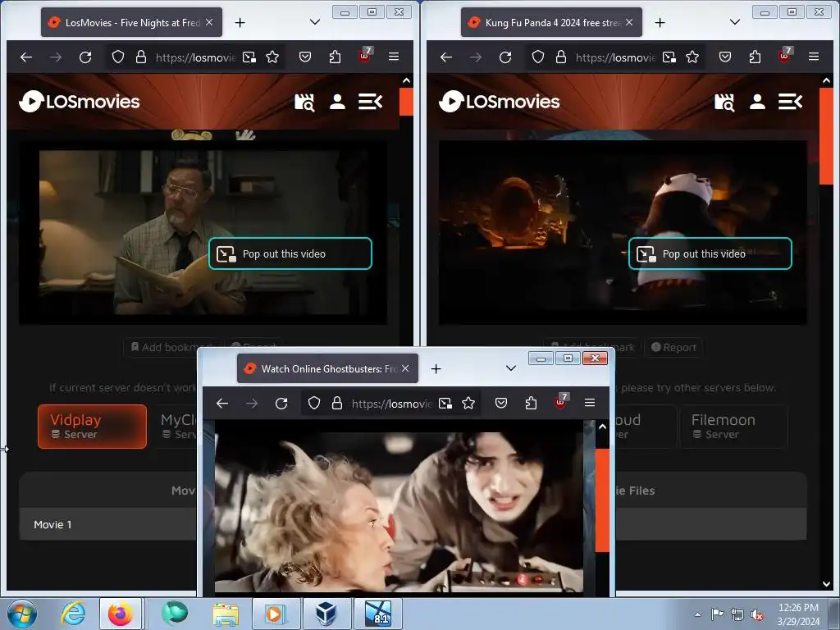Go back in the Ghostbusters window
Viewport: 840px width, 630px height.
222,403
